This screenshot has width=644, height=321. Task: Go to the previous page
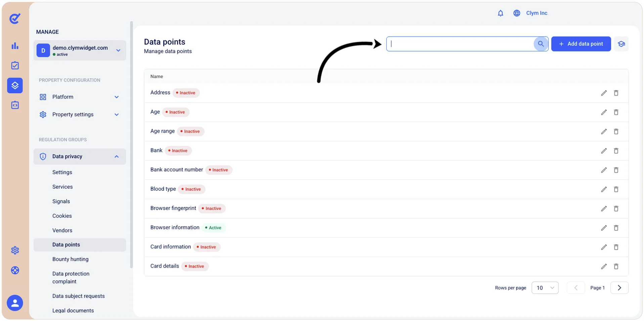pos(576,288)
